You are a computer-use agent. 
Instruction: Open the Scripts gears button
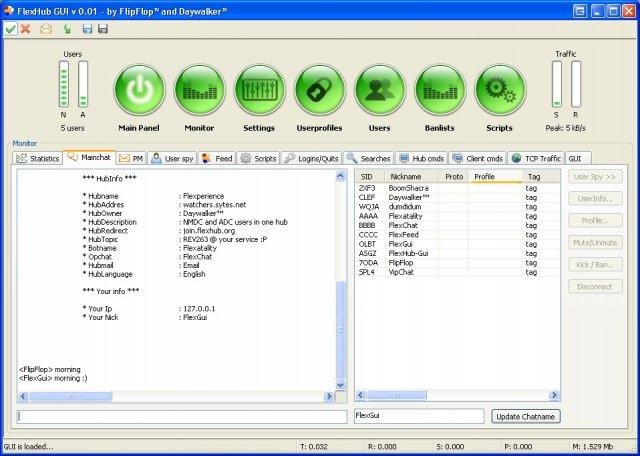tap(500, 90)
